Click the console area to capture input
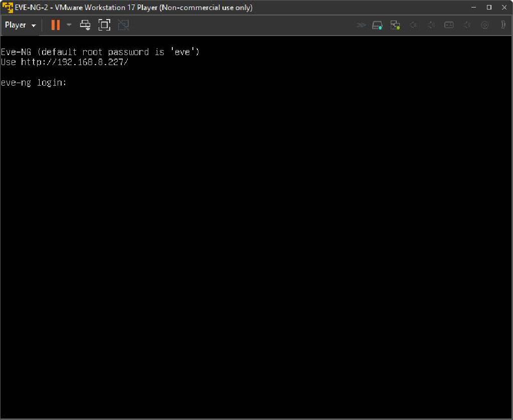The image size is (513, 420). [256, 225]
